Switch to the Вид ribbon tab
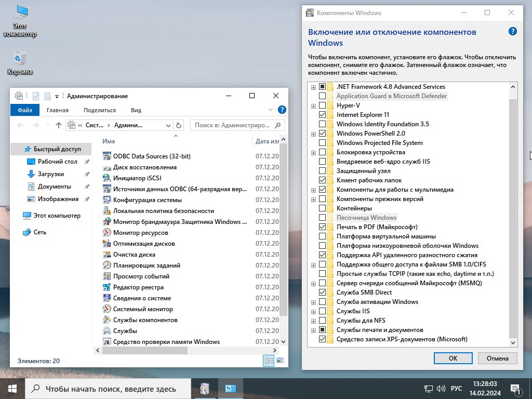The height and width of the screenshot is (399, 532). click(136, 110)
